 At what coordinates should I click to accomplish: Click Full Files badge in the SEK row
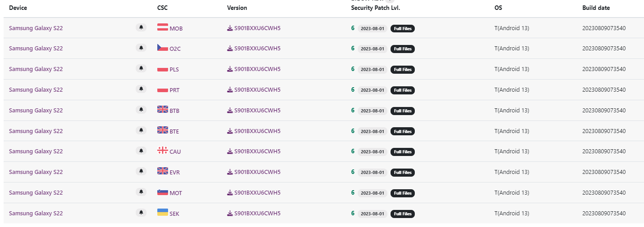(402, 214)
